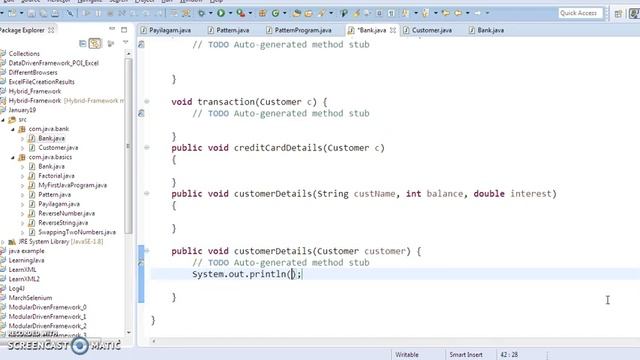Toggle Show Whitespace Characters icon
This screenshot has height=360, width=640.
coord(391,13)
